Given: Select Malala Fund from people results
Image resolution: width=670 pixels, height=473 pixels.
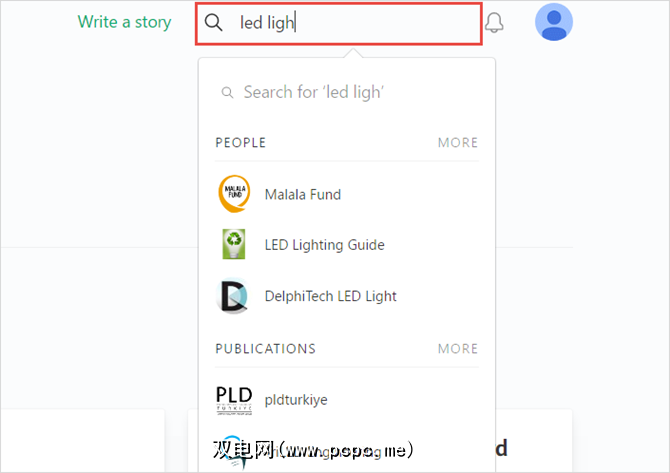Looking at the screenshot, I should coord(303,194).
